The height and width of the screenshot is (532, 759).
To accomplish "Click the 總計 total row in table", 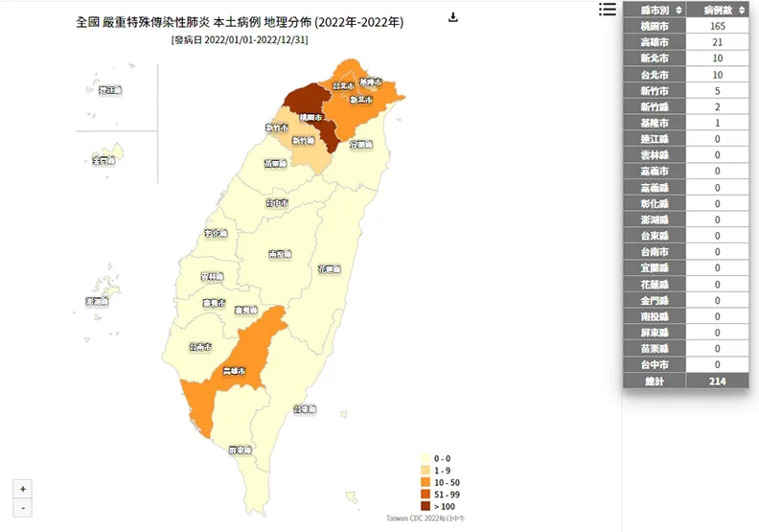I will pos(685,381).
